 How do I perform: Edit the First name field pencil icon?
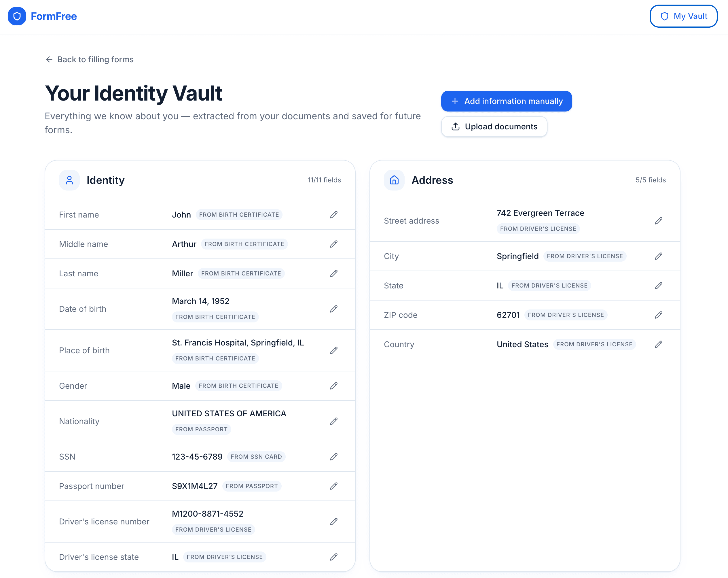333,215
